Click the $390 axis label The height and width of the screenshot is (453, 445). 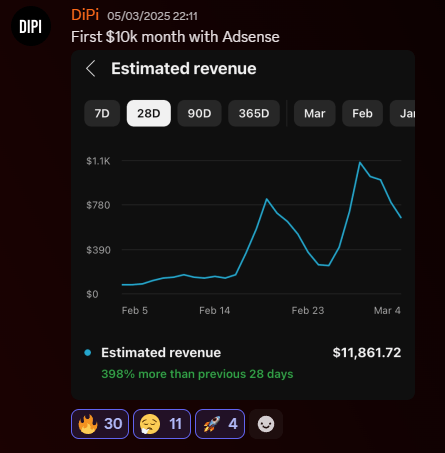[98, 250]
